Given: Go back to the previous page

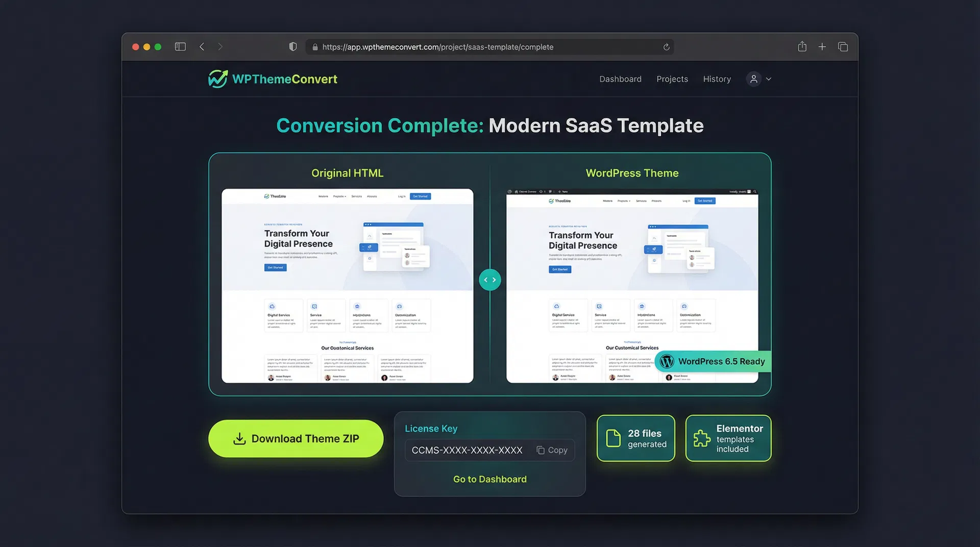Looking at the screenshot, I should (x=202, y=47).
